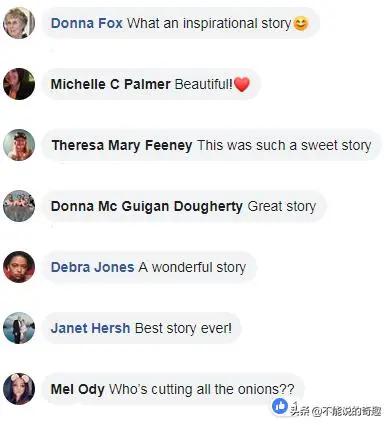Click the blue thumbs-up like reaction icon
Screen dimensions: 390x425
point(280,406)
